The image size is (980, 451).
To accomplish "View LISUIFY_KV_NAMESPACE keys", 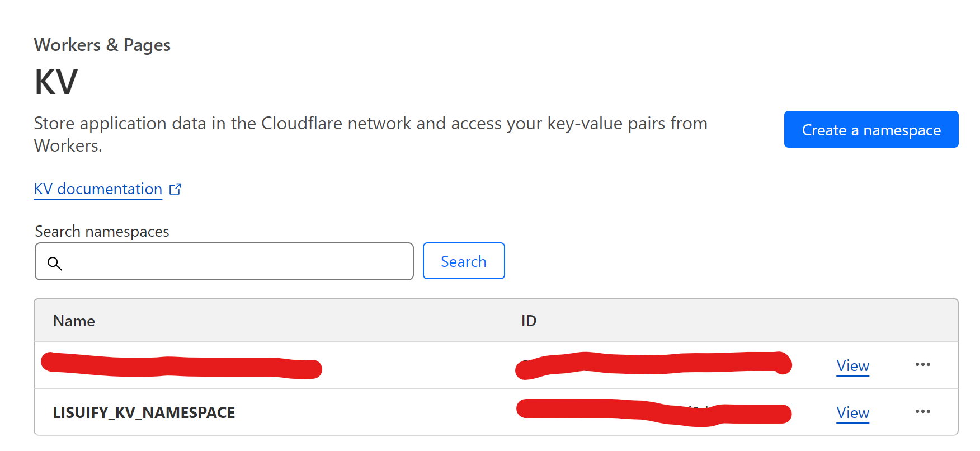I will click(x=852, y=413).
